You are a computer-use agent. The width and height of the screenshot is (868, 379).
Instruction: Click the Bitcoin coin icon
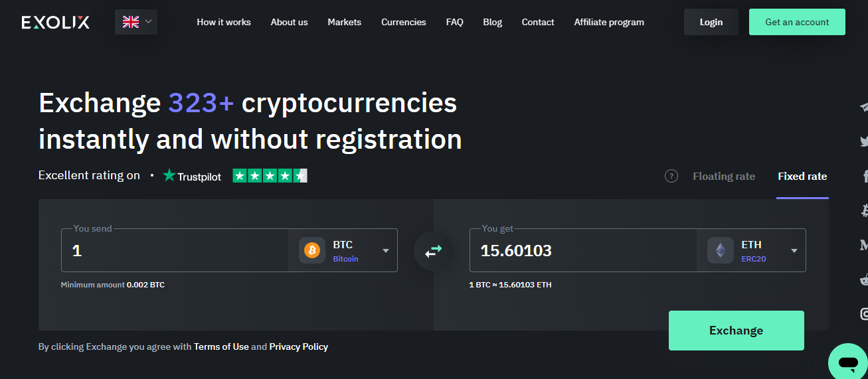click(312, 250)
